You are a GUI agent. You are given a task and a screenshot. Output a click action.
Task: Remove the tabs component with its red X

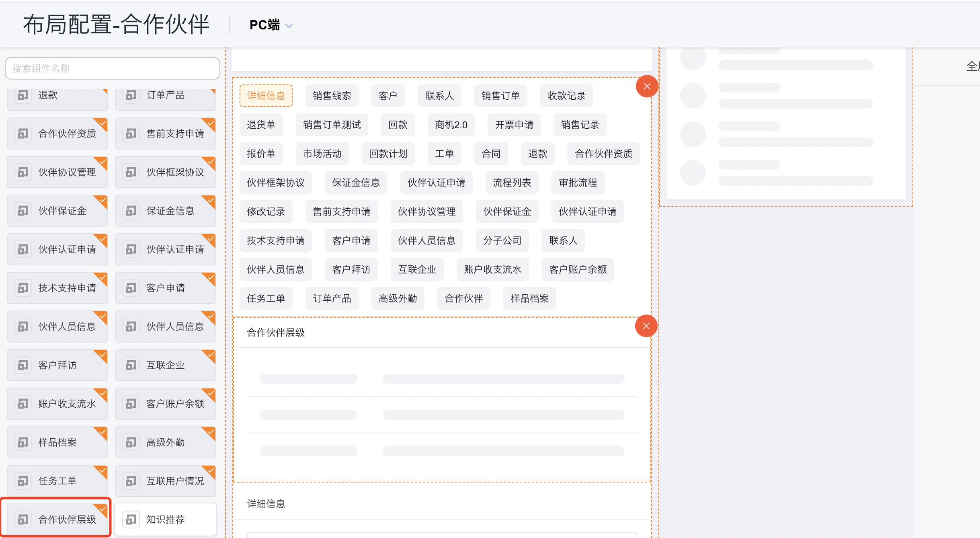tap(647, 86)
